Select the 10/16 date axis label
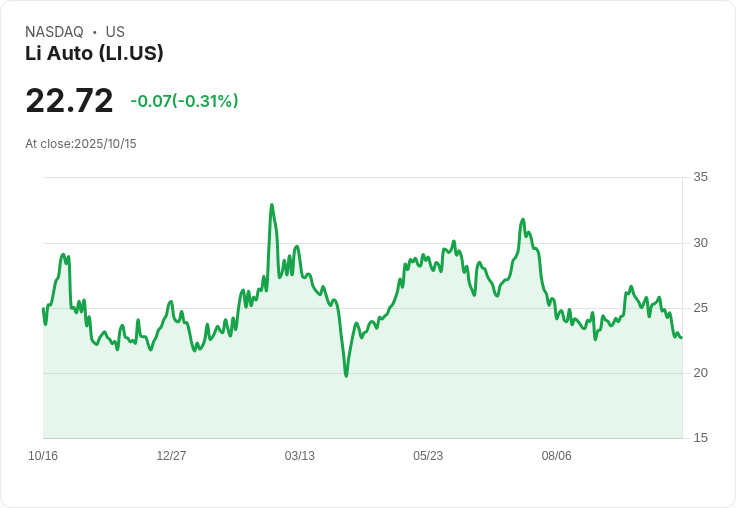The height and width of the screenshot is (508, 736). 43,456
